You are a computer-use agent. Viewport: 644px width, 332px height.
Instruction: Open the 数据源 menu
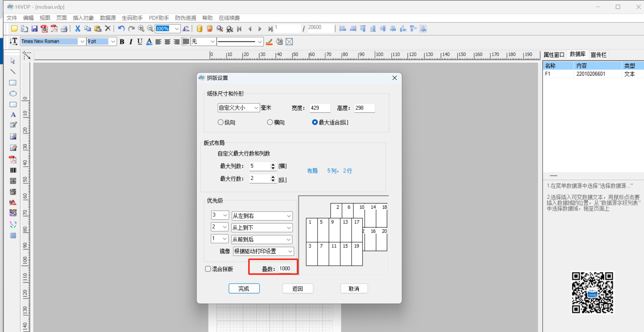(x=108, y=18)
